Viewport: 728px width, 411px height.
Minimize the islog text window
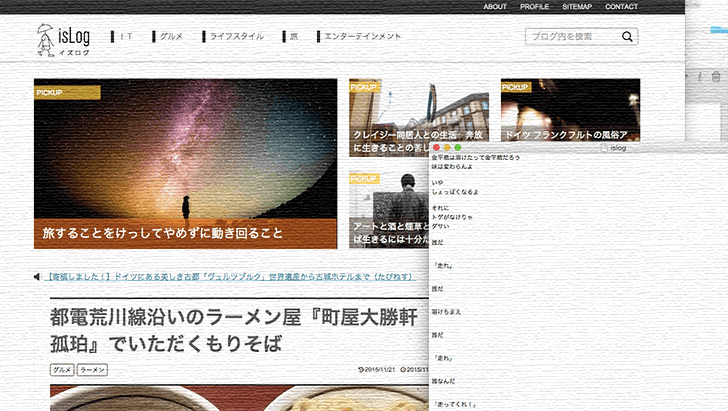click(447, 148)
